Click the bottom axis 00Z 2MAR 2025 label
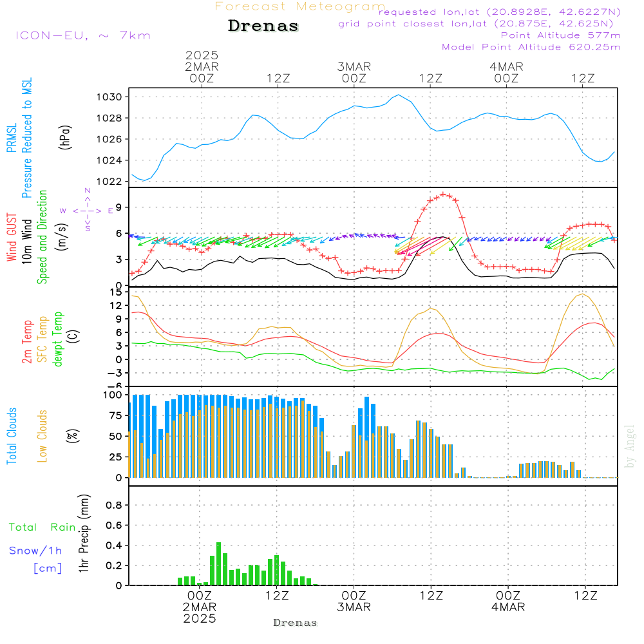The height and width of the screenshot is (644, 644). tap(200, 607)
